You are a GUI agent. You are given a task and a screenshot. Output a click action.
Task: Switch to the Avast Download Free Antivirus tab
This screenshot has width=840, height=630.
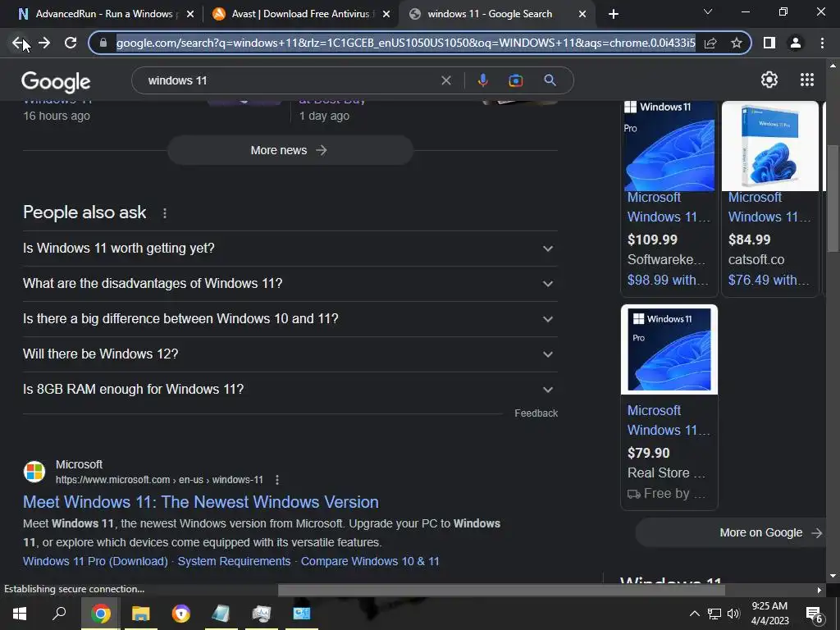(x=301, y=14)
